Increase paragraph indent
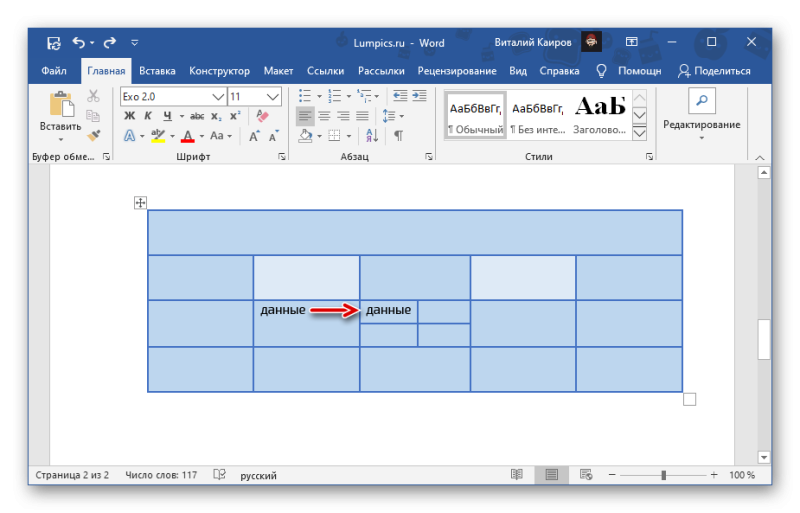Image resolution: width=800 pixels, height=513 pixels. coord(419,96)
